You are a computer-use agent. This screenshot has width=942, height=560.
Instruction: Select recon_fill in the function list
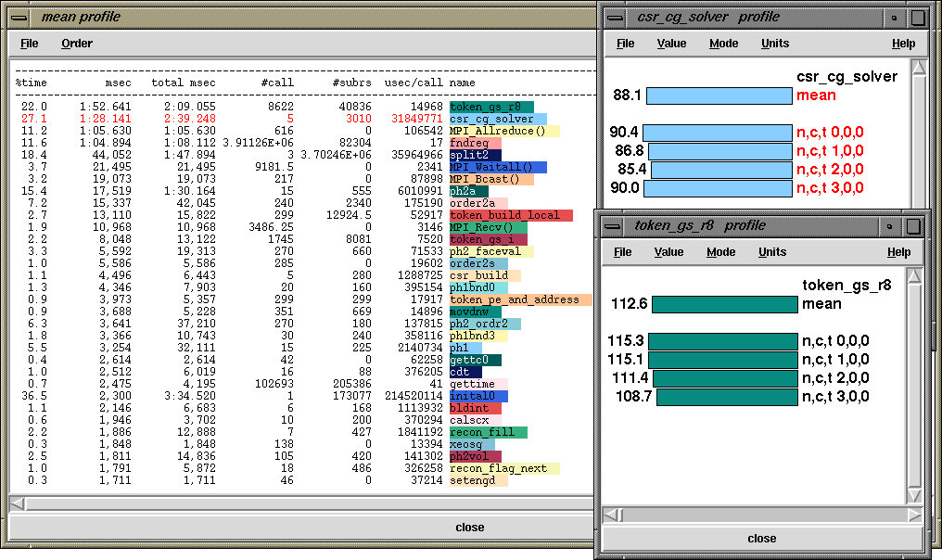coord(489,432)
